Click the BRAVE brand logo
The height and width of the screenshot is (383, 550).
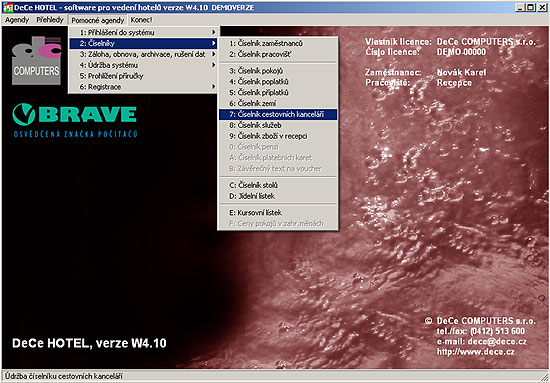click(75, 120)
